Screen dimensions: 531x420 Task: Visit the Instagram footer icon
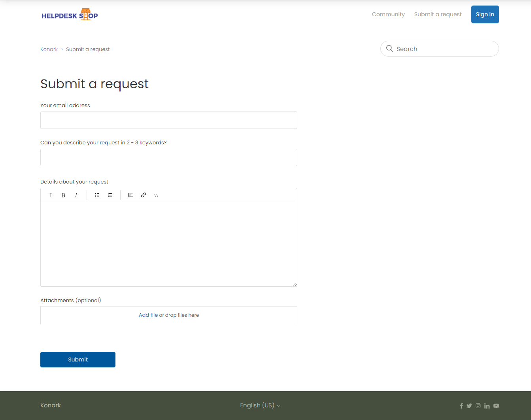pyautogui.click(x=478, y=406)
